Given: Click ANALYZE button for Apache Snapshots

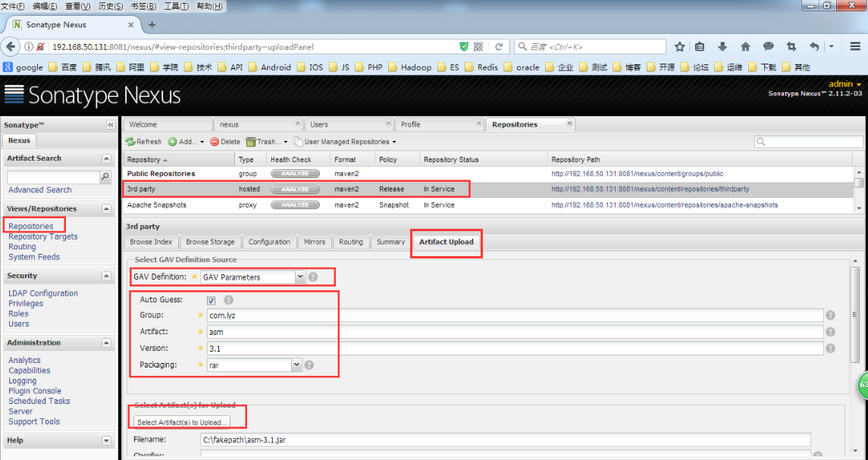Looking at the screenshot, I should 295,205.
